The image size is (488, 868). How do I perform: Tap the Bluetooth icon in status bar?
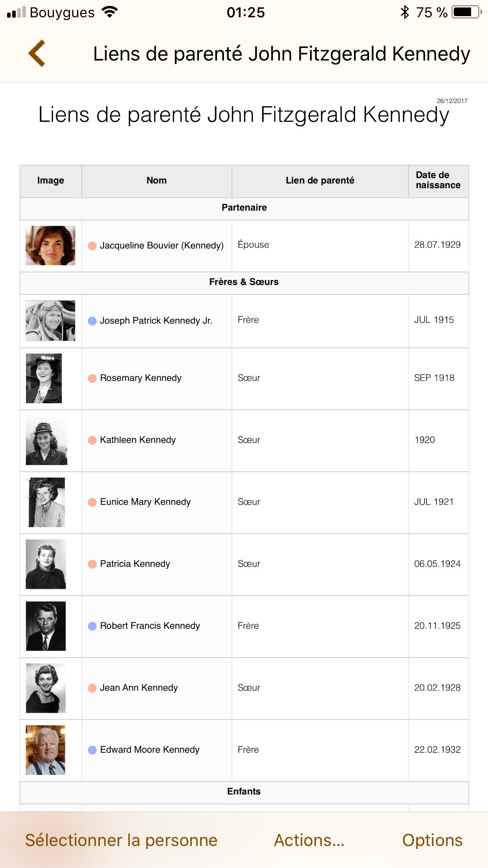coord(404,12)
